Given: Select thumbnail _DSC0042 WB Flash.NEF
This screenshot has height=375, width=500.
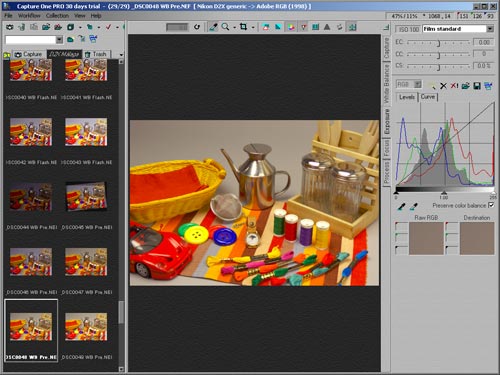Looking at the screenshot, I should click(x=31, y=132).
